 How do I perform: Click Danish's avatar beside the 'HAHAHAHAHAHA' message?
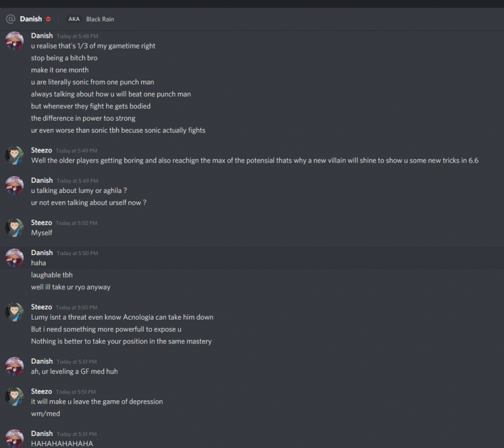tap(14, 438)
